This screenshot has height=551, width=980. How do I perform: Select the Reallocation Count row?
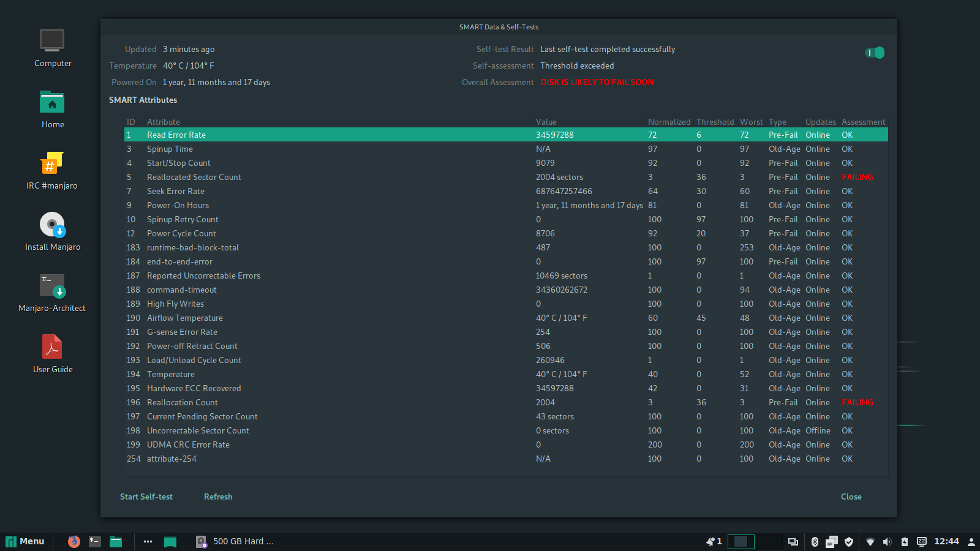pyautogui.click(x=506, y=402)
